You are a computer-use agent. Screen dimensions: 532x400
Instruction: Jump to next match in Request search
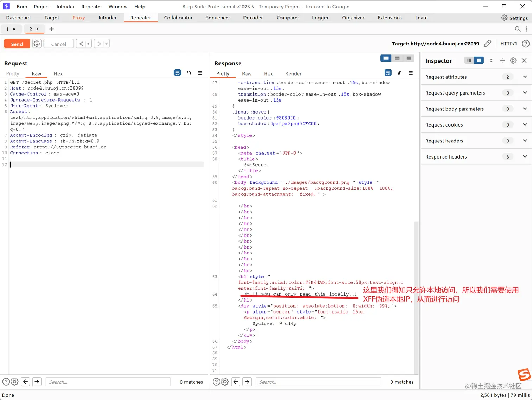click(37, 382)
